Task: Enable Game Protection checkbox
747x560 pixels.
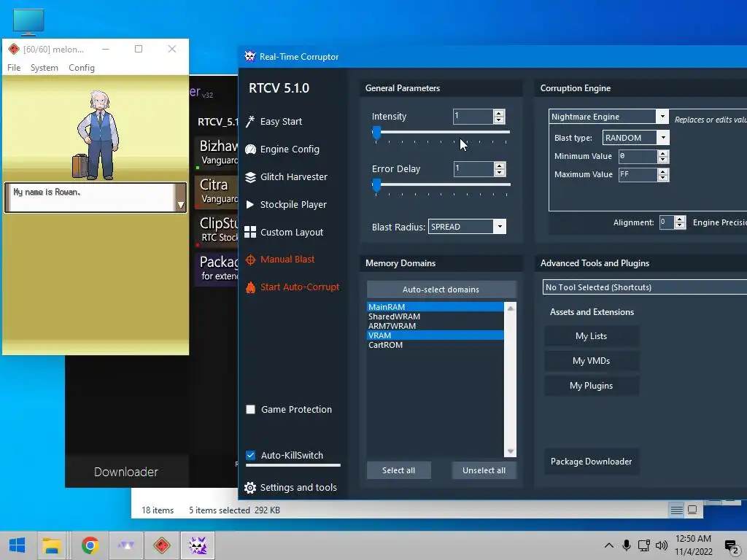Action: click(x=251, y=410)
